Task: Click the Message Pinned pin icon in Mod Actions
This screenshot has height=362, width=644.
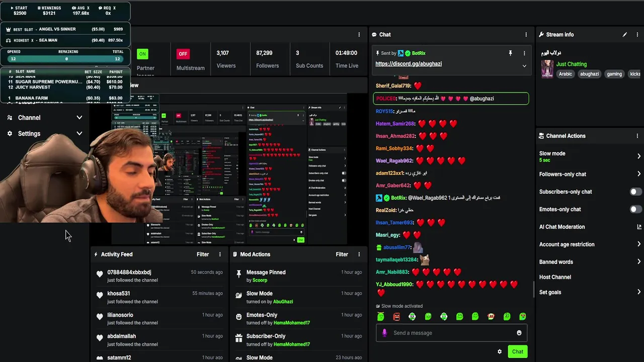Action: pos(238,274)
